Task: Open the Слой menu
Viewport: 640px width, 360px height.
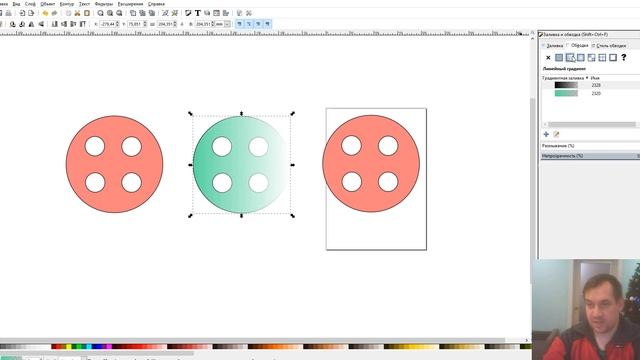Action: pos(30,4)
